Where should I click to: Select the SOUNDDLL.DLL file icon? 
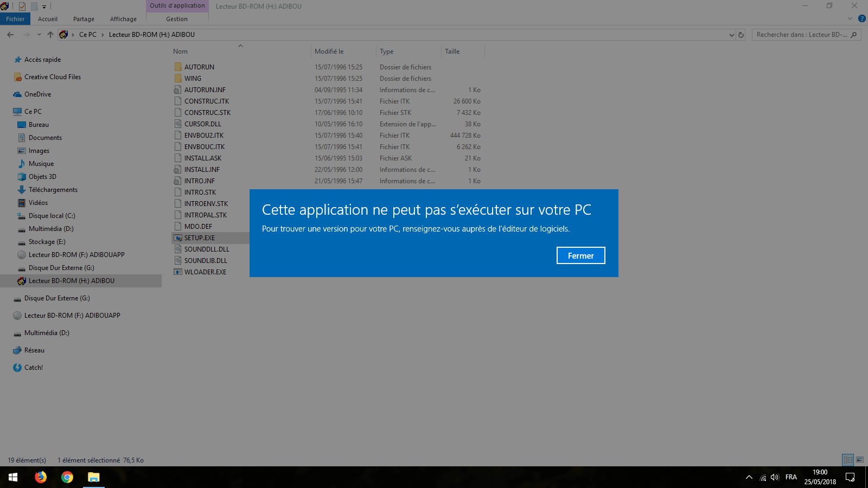point(178,249)
